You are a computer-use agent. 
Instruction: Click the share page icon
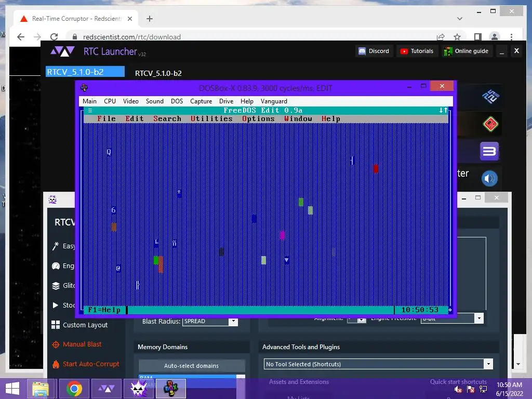click(x=441, y=37)
